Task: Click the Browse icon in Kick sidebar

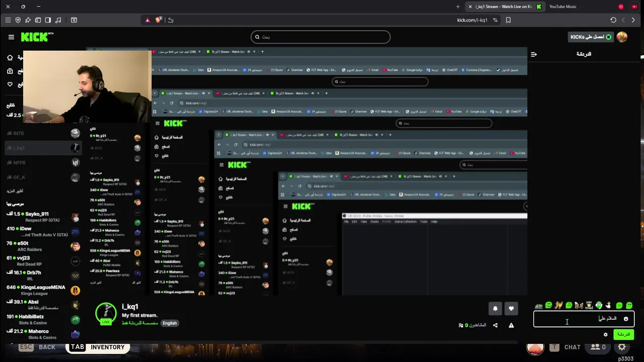Action: (10, 71)
